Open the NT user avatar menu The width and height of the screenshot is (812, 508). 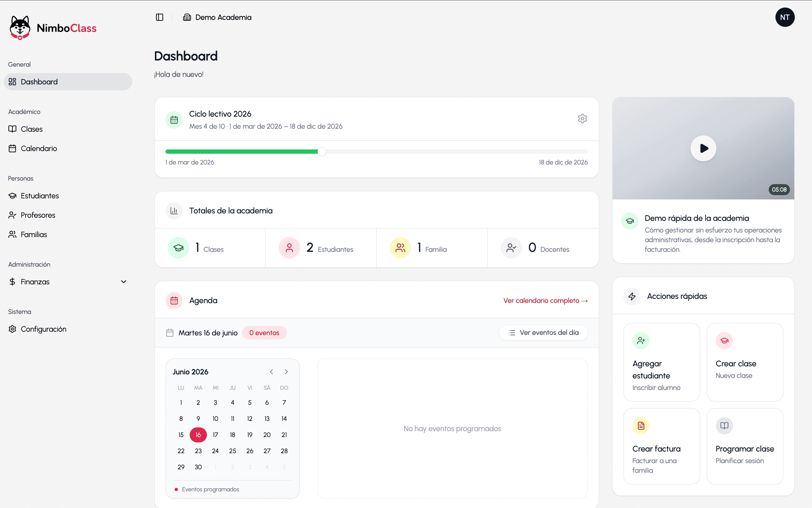[785, 17]
